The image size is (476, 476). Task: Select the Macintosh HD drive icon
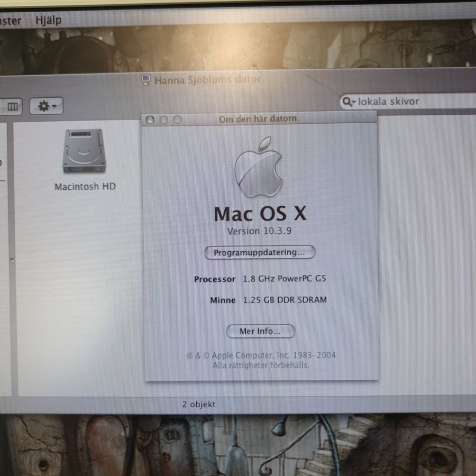[x=84, y=151]
